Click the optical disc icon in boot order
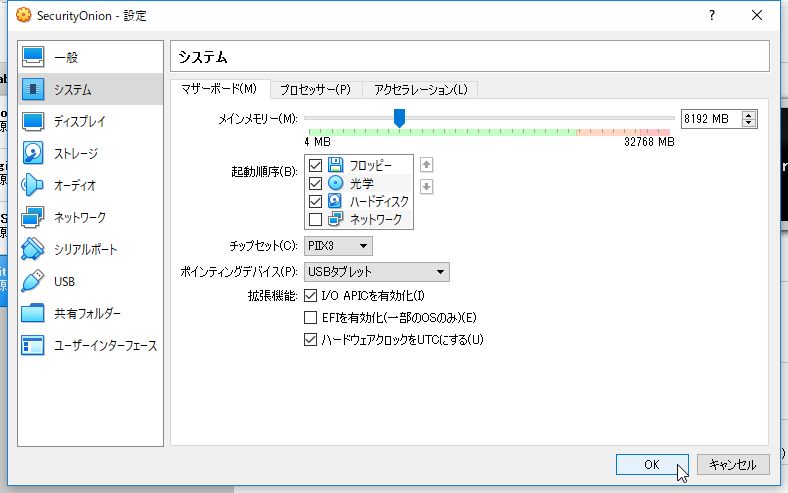The width and height of the screenshot is (788, 493). coord(335,183)
